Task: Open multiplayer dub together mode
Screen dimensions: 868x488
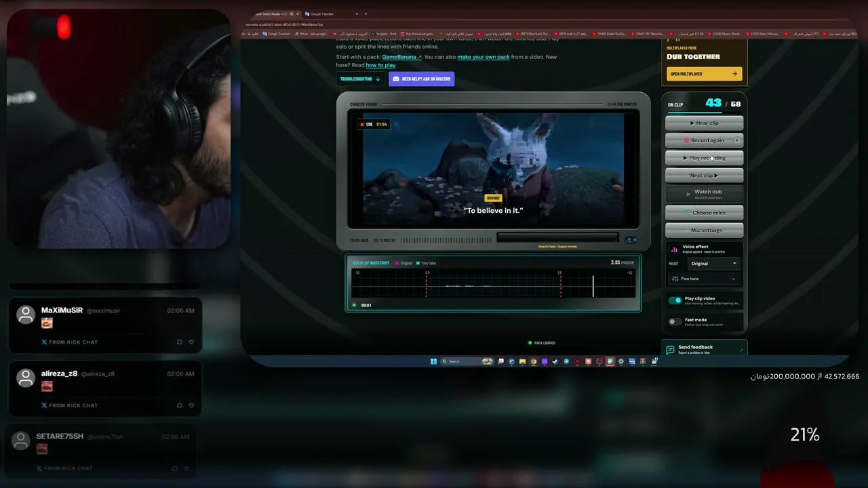Action: point(704,74)
